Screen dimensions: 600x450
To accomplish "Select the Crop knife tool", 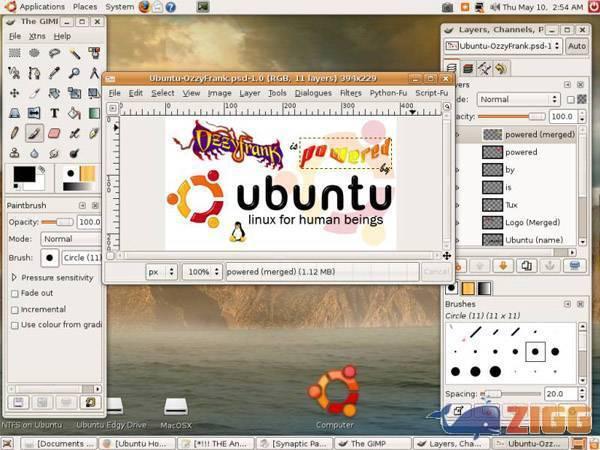I will tap(34, 93).
